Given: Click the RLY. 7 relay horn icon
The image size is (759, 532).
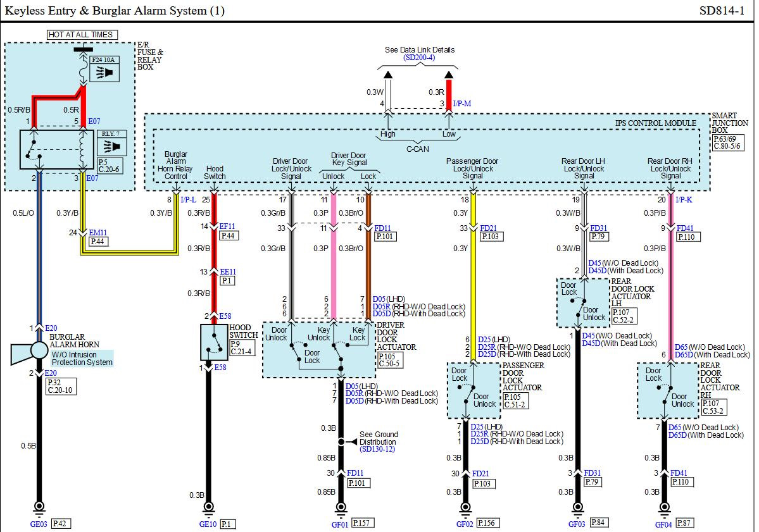Looking at the screenshot, I should [x=114, y=147].
